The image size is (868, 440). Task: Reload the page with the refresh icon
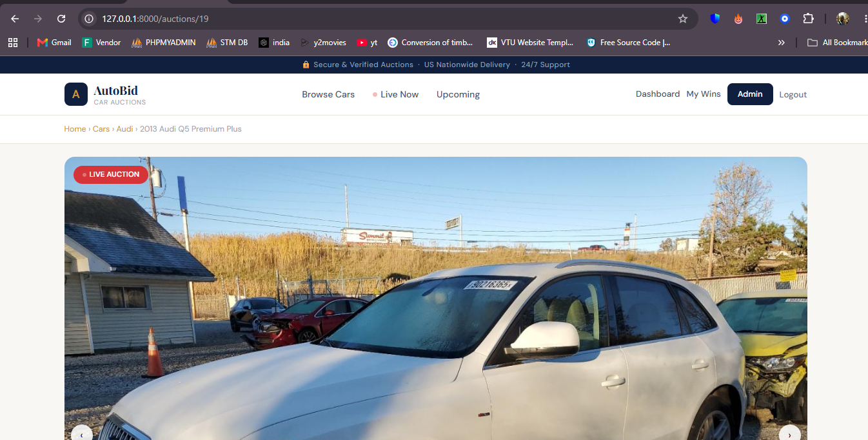61,19
